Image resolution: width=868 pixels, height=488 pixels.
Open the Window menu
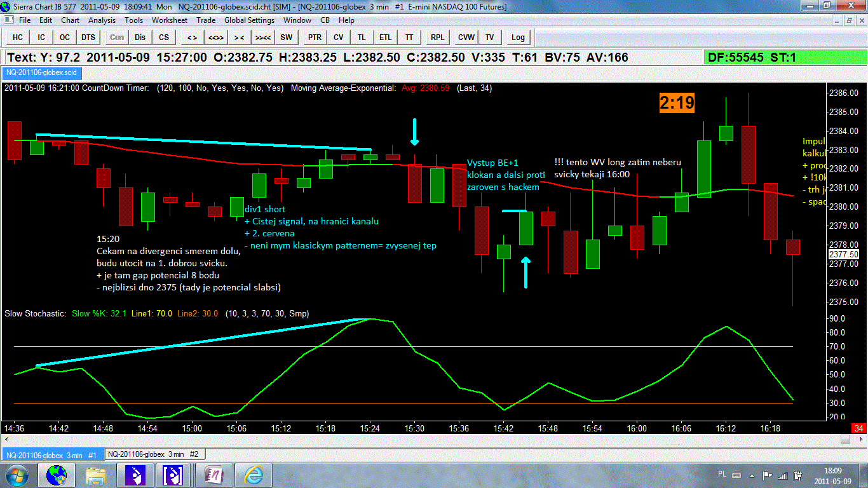[297, 20]
